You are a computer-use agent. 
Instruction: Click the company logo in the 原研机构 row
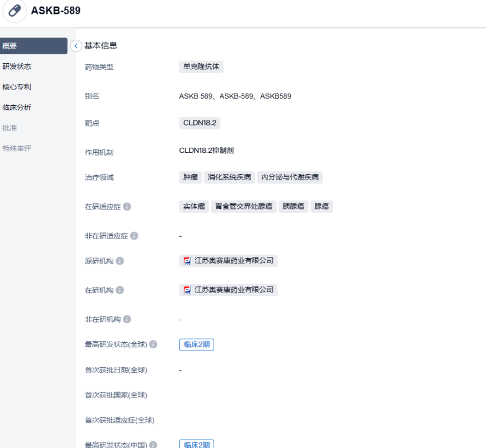coord(187,261)
